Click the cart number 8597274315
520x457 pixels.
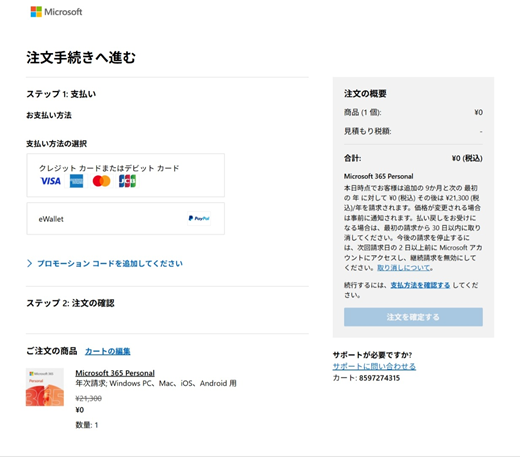(379, 378)
